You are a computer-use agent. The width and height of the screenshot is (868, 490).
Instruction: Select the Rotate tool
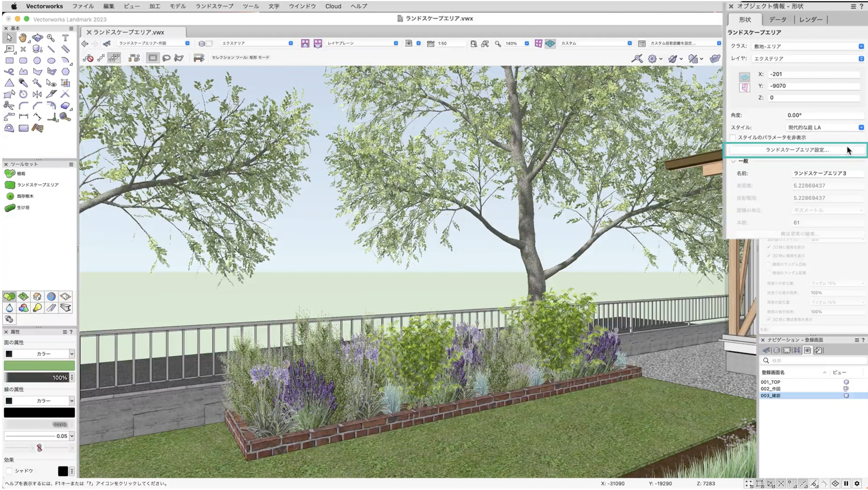click(x=23, y=94)
